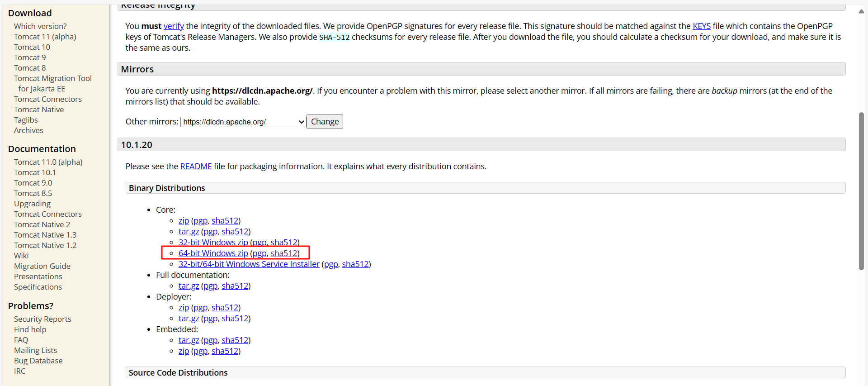Open the Other mirrors dropdown

[x=243, y=122]
